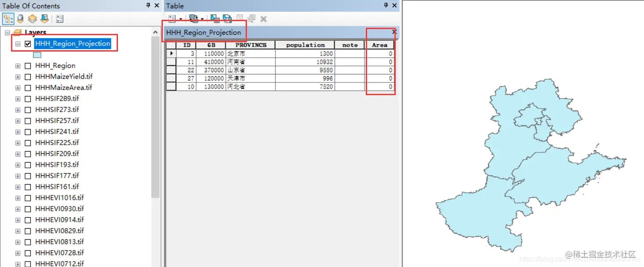Viewport: 644px width, 267px height.
Task: Uncheck HHH_Region_Projection layer visibility
Action: pyautogui.click(x=28, y=44)
